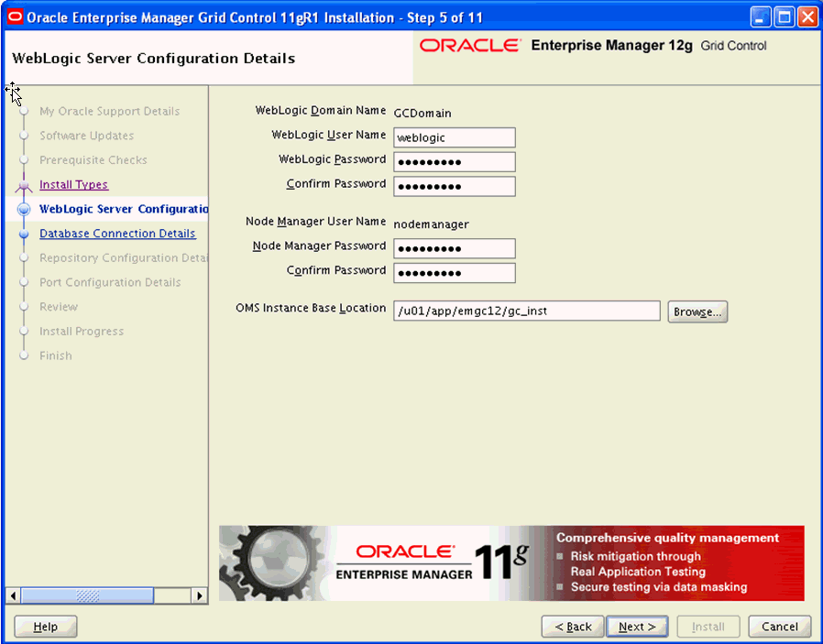Click the WebLogic Server Configuration step bullet
Screen dimensions: 823x644
24,209
